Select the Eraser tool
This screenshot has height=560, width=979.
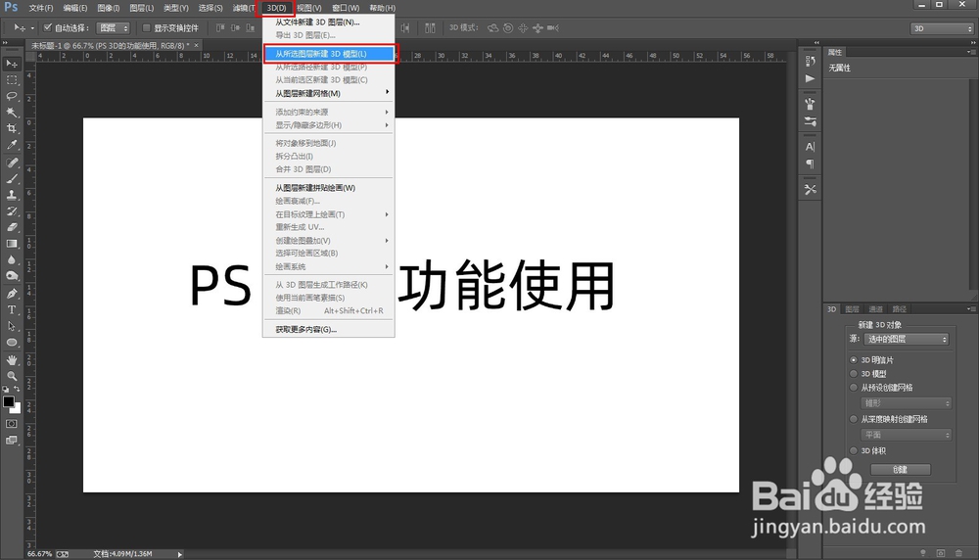point(12,227)
